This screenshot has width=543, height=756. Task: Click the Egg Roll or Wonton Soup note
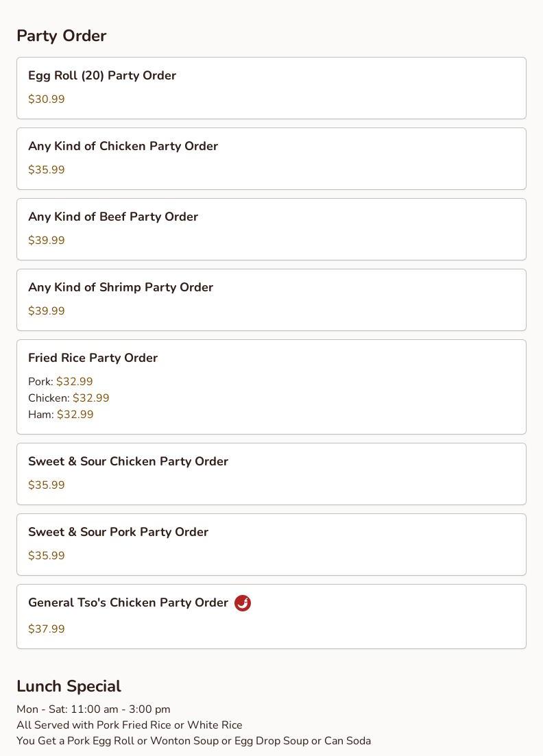click(x=193, y=741)
